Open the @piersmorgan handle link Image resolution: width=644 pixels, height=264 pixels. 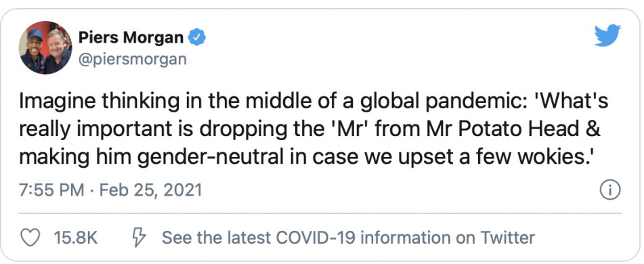point(132,60)
